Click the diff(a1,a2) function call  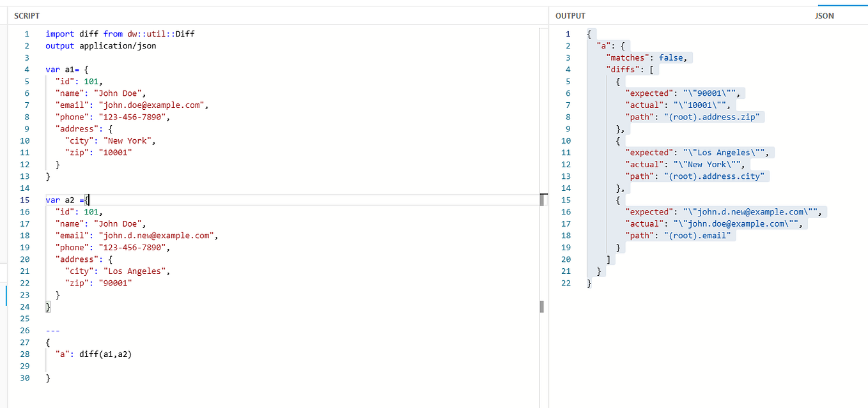(105, 354)
